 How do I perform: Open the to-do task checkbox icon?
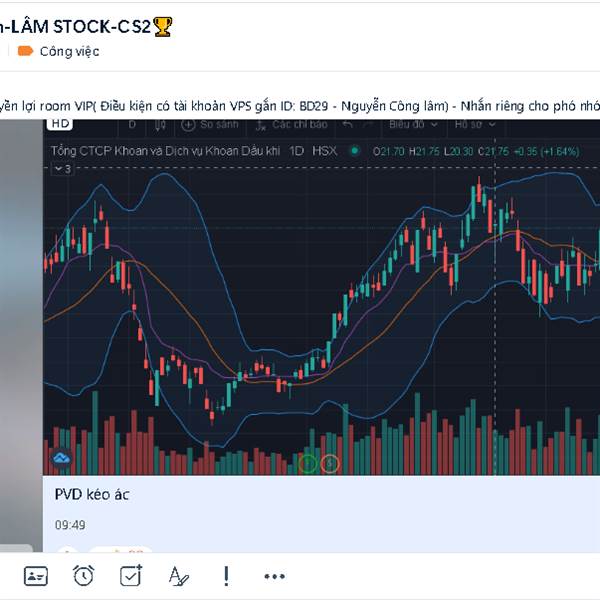(x=131, y=576)
